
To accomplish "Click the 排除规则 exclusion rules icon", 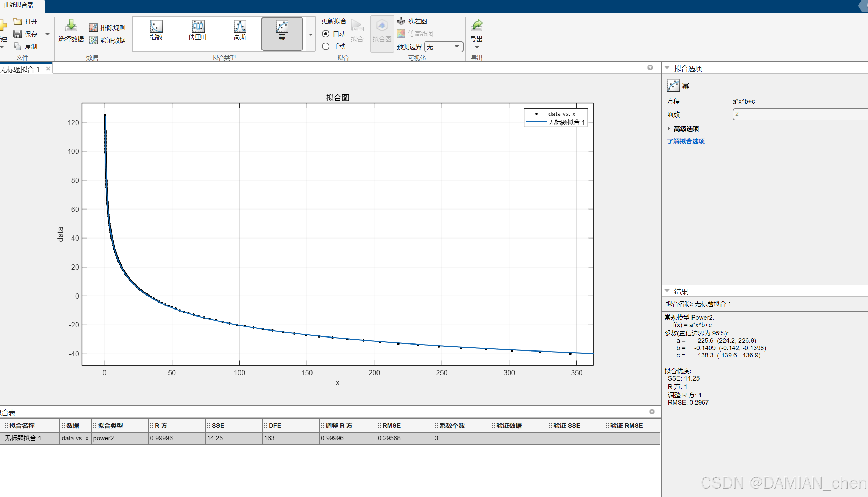I will click(x=93, y=28).
